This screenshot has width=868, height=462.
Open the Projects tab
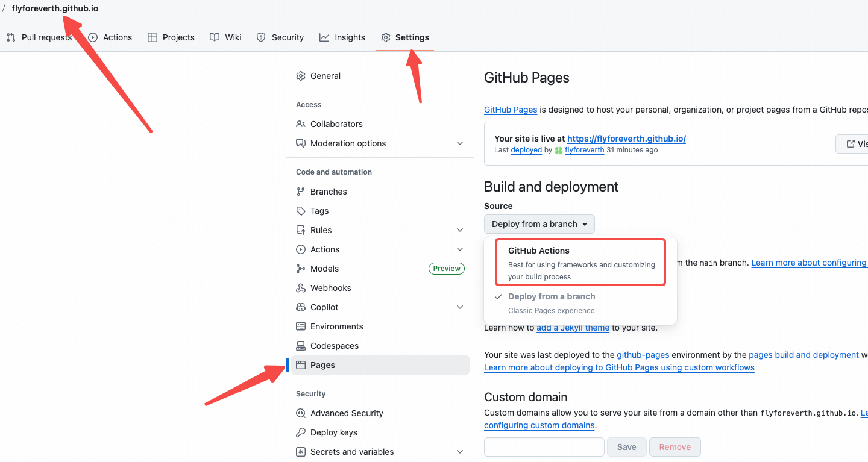tap(171, 37)
